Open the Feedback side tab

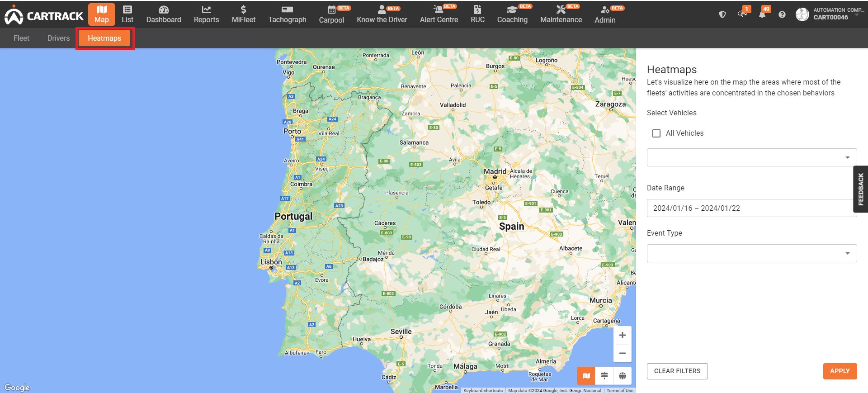[860, 189]
